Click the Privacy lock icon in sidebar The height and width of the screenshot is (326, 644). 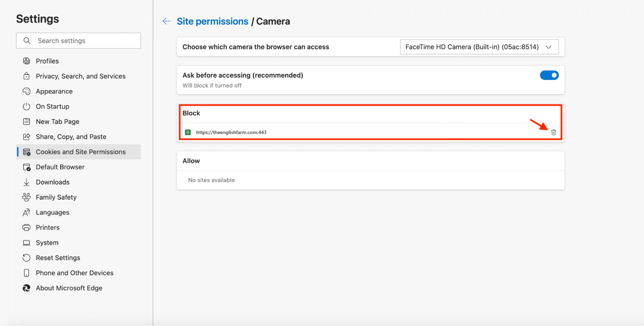click(x=27, y=76)
